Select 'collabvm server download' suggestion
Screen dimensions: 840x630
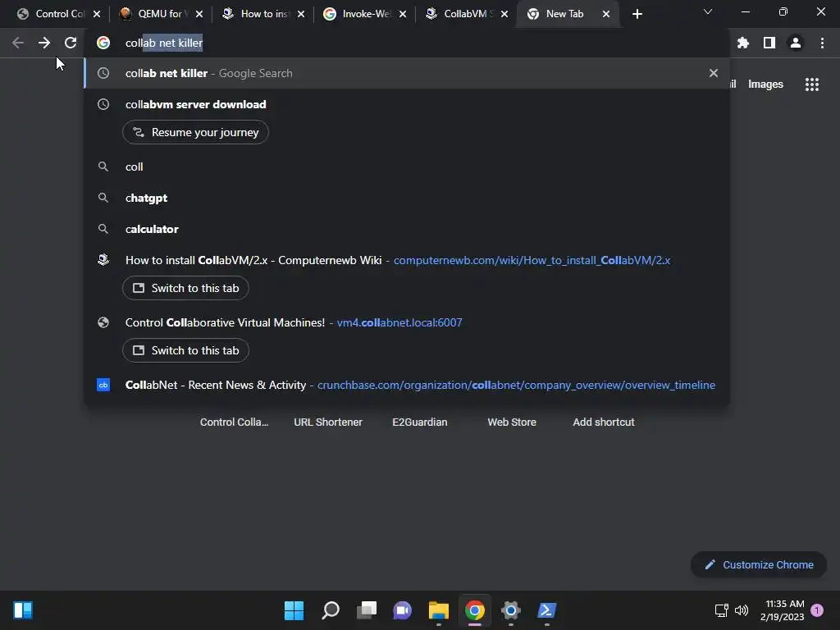coord(407,104)
